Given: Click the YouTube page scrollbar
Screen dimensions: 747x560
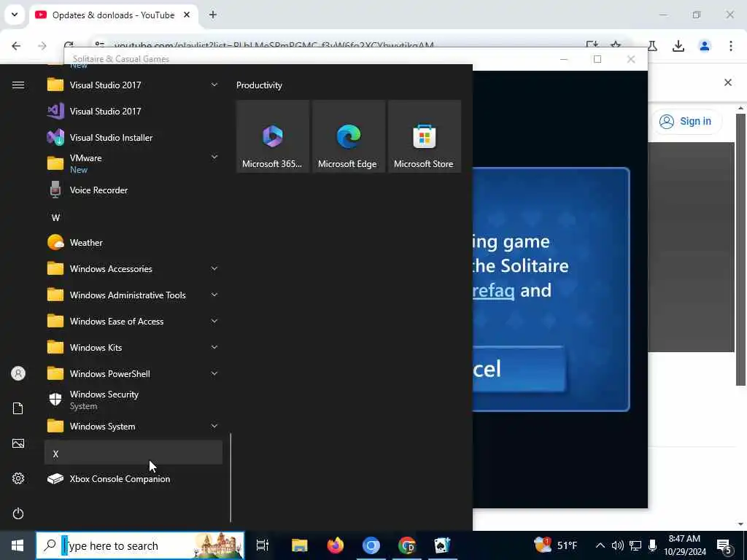Looking at the screenshot, I should click(740, 248).
